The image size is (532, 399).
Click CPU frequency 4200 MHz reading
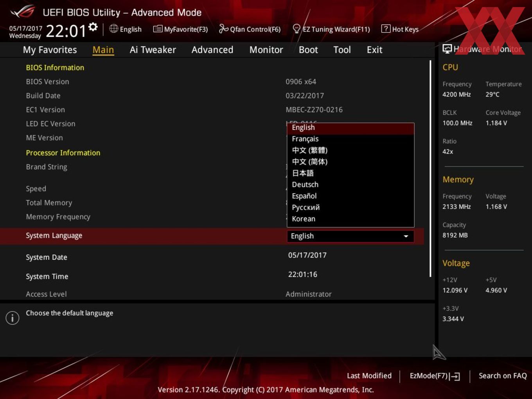coord(457,95)
